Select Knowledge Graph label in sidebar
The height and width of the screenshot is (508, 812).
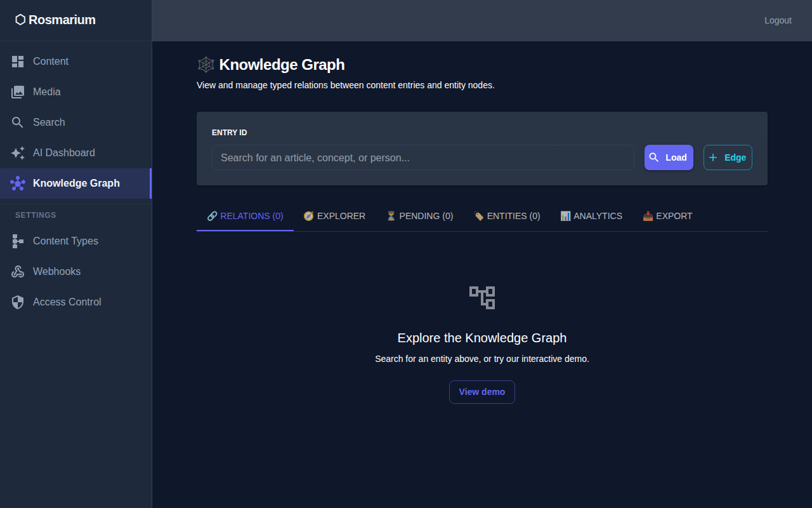coord(76,184)
